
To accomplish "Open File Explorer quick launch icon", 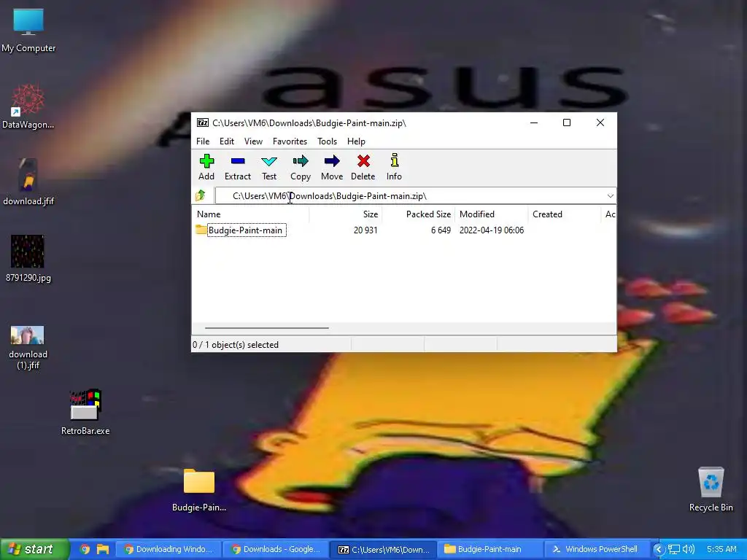I will tap(103, 549).
